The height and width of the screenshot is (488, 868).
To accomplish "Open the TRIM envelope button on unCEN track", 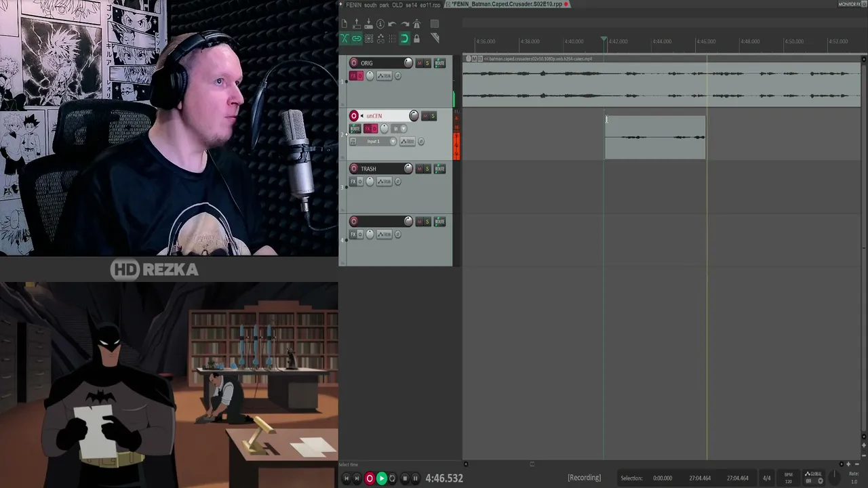I will tap(408, 142).
